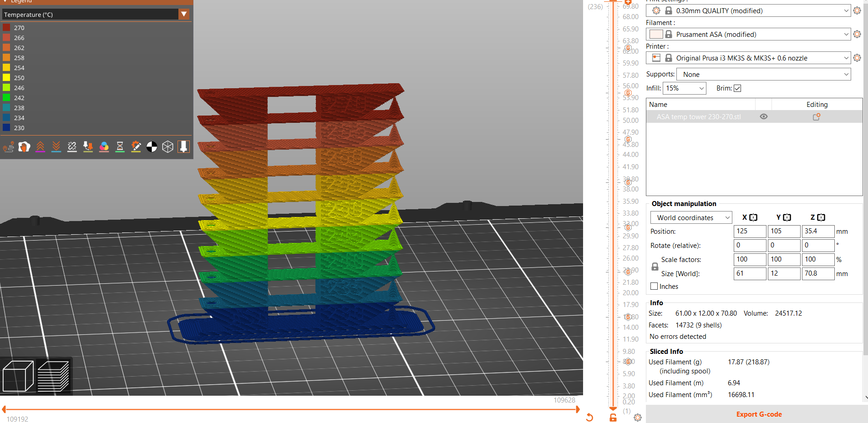Toggle Tool changes display icon
868x423 pixels.
(x=88, y=146)
